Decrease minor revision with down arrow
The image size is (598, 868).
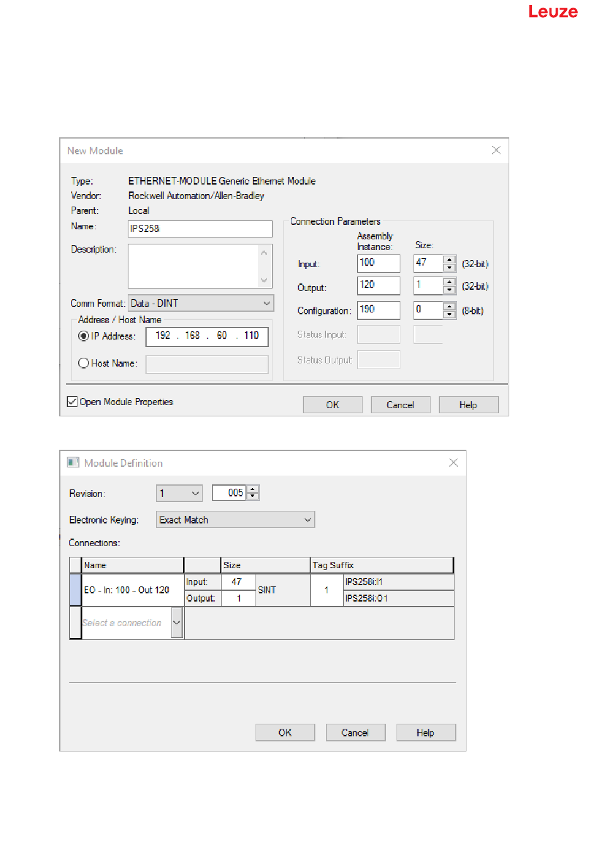click(x=252, y=496)
